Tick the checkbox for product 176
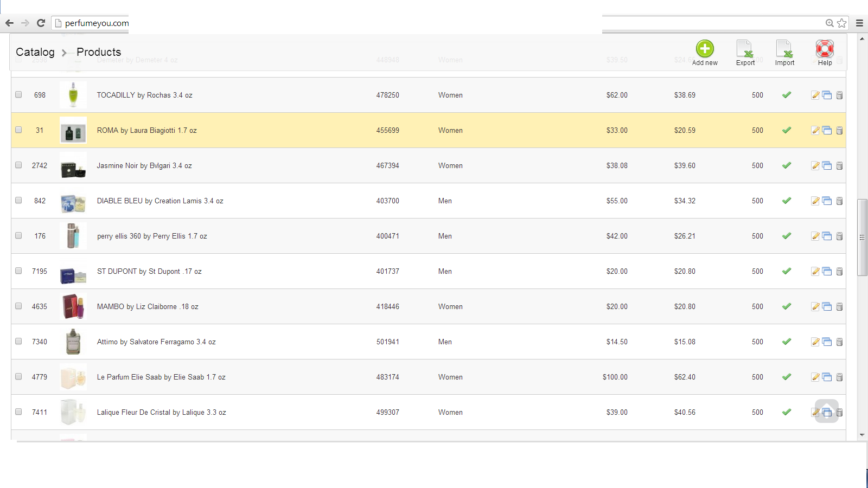This screenshot has height=488, width=868. click(x=18, y=235)
